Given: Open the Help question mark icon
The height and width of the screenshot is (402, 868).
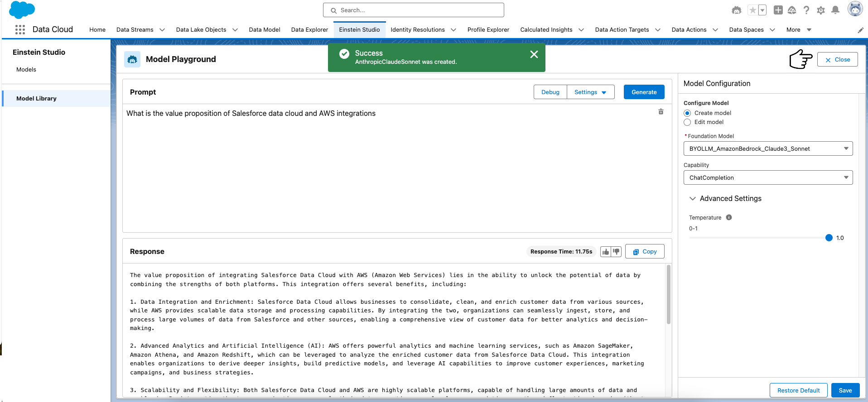Looking at the screenshot, I should [806, 10].
